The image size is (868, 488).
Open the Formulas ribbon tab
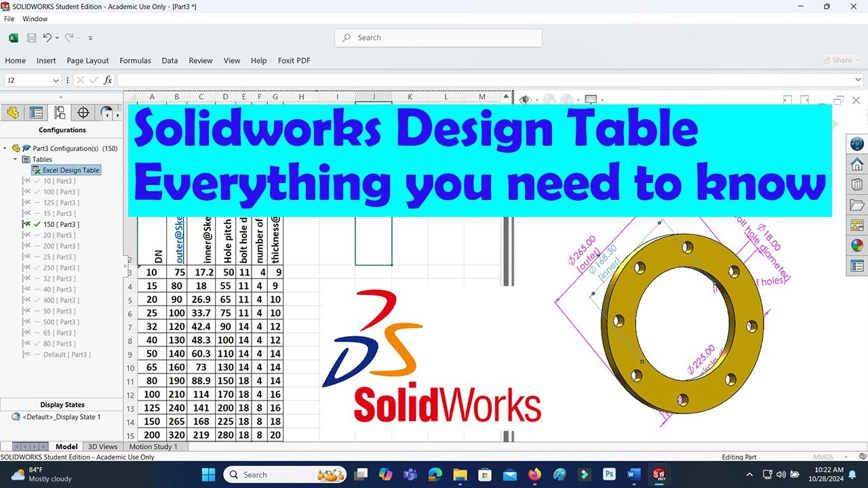(x=135, y=60)
